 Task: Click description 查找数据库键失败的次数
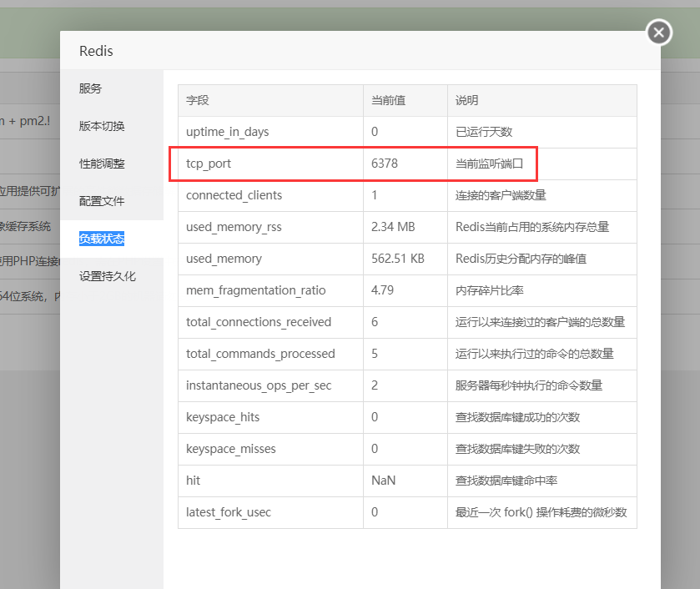click(x=517, y=449)
